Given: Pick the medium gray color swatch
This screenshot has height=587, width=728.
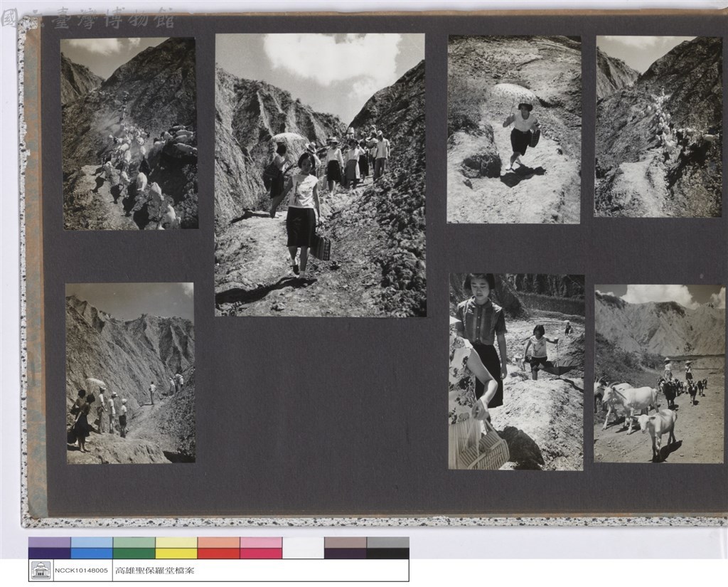Looking at the screenshot, I should pyautogui.click(x=387, y=542).
